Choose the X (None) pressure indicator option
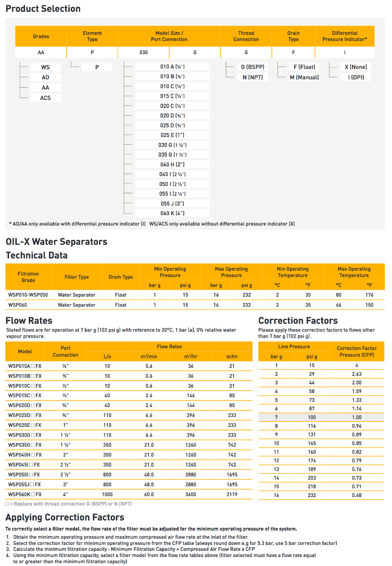The width and height of the screenshot is (392, 566). (x=356, y=67)
